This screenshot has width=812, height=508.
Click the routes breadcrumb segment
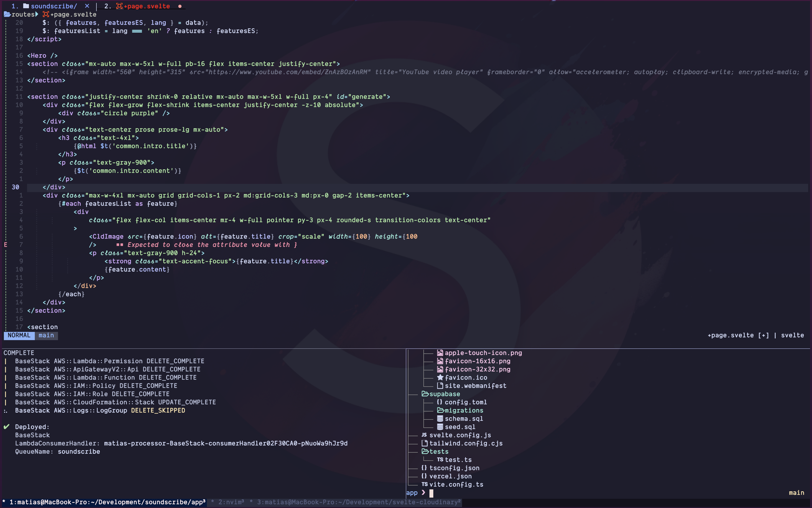point(23,15)
